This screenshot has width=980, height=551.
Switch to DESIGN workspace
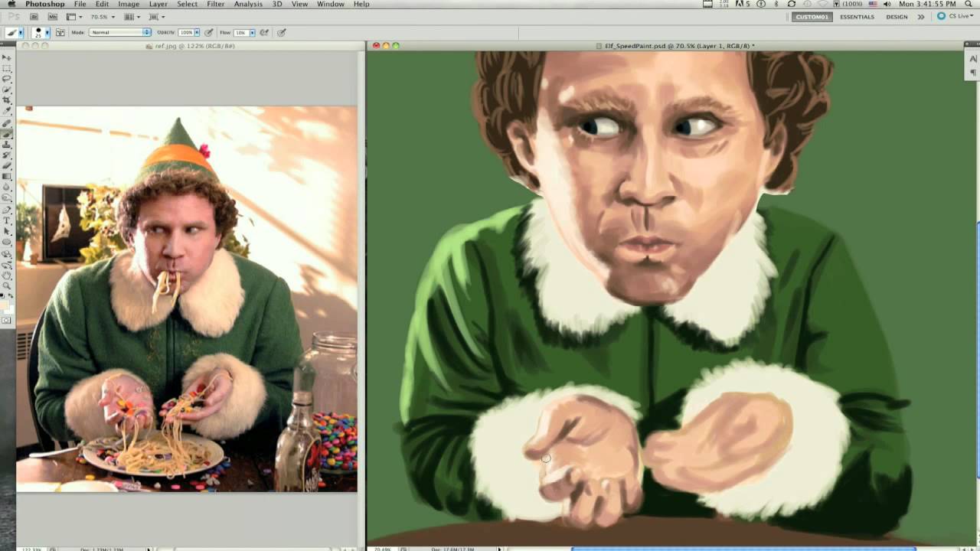(897, 16)
